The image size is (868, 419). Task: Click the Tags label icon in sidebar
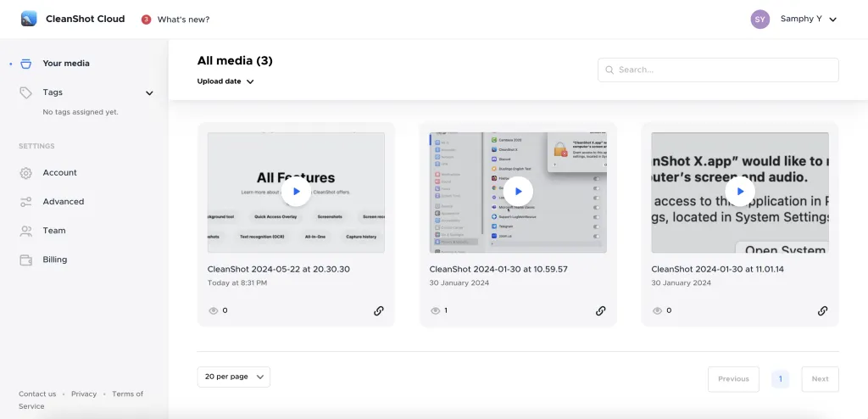25,92
